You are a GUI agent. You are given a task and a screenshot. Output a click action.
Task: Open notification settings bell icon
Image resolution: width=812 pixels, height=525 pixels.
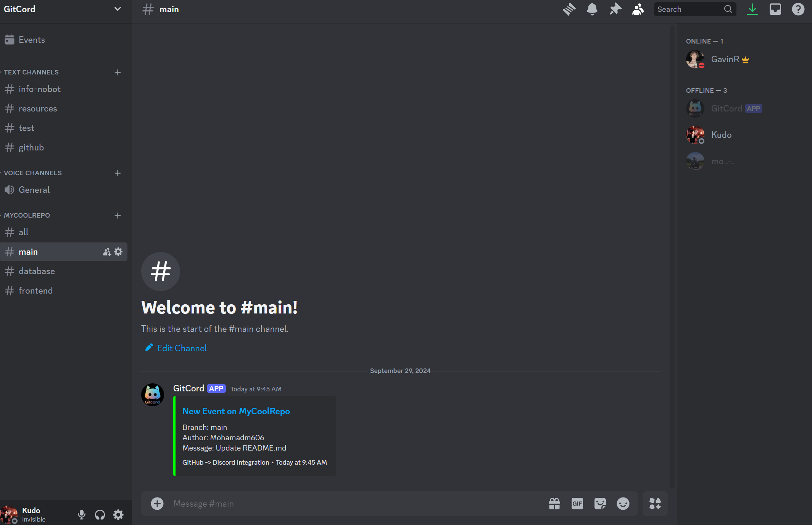point(592,9)
